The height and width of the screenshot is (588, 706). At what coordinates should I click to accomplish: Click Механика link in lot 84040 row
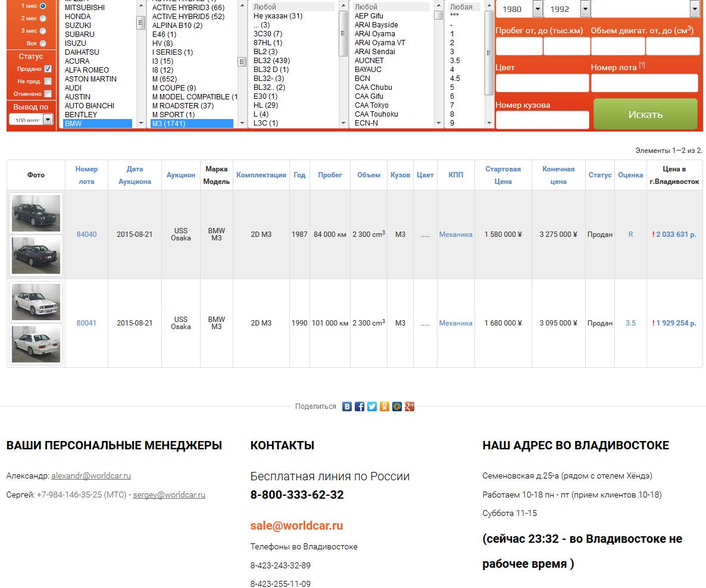[455, 234]
